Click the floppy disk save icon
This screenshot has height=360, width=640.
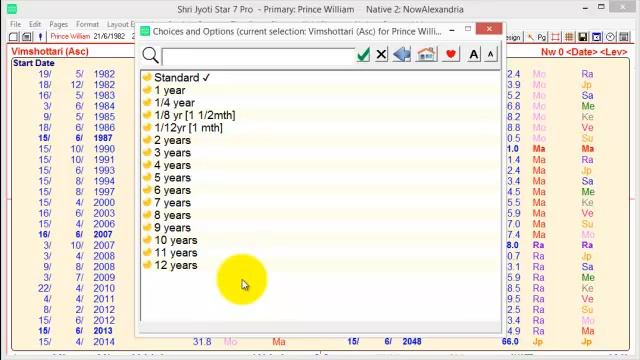tap(583, 37)
